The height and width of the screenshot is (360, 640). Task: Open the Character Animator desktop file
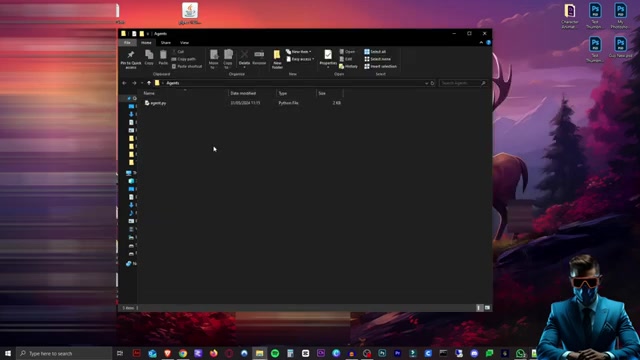[x=570, y=16]
